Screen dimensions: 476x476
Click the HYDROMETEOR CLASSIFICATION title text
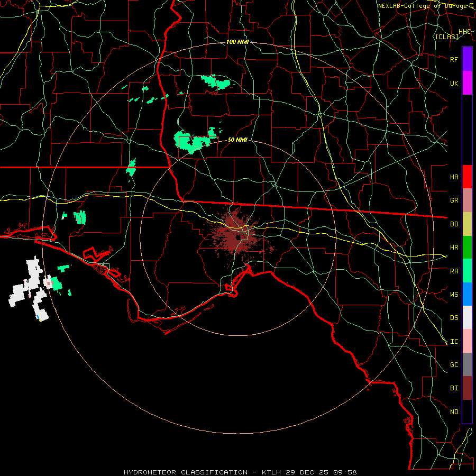186,472
